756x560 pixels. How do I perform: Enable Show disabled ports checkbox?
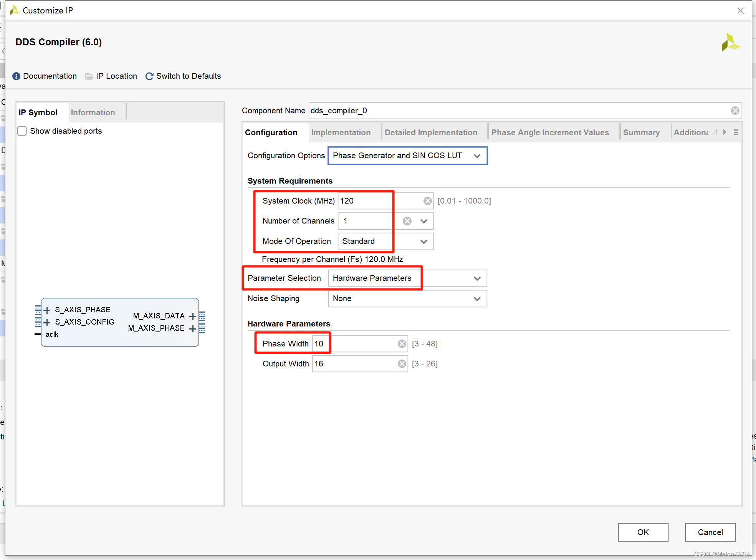click(x=22, y=131)
